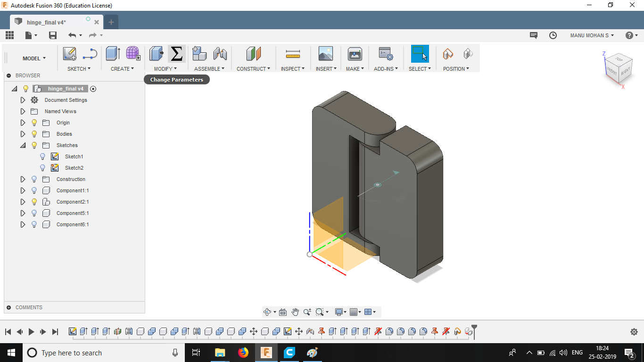Click the Windows search box

click(x=104, y=353)
